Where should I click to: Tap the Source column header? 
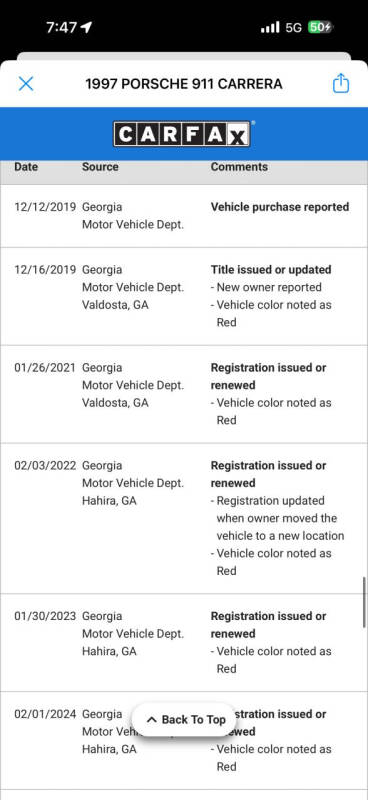click(x=100, y=167)
